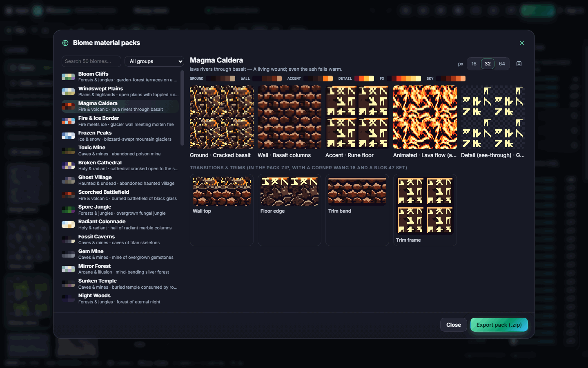Open the Animated Lava flow tile
Image resolution: width=588 pixels, height=368 pixels.
tap(425, 117)
